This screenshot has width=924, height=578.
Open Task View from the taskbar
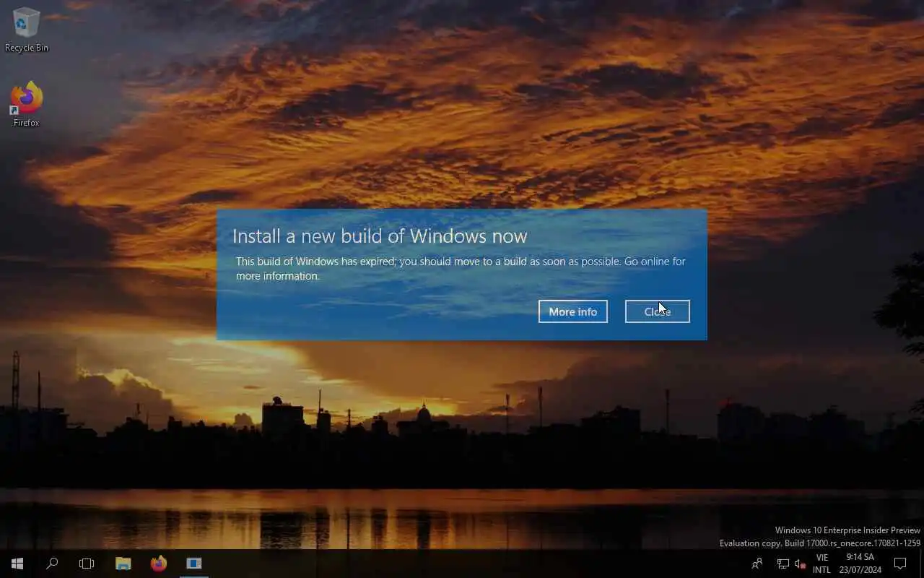[x=87, y=564]
